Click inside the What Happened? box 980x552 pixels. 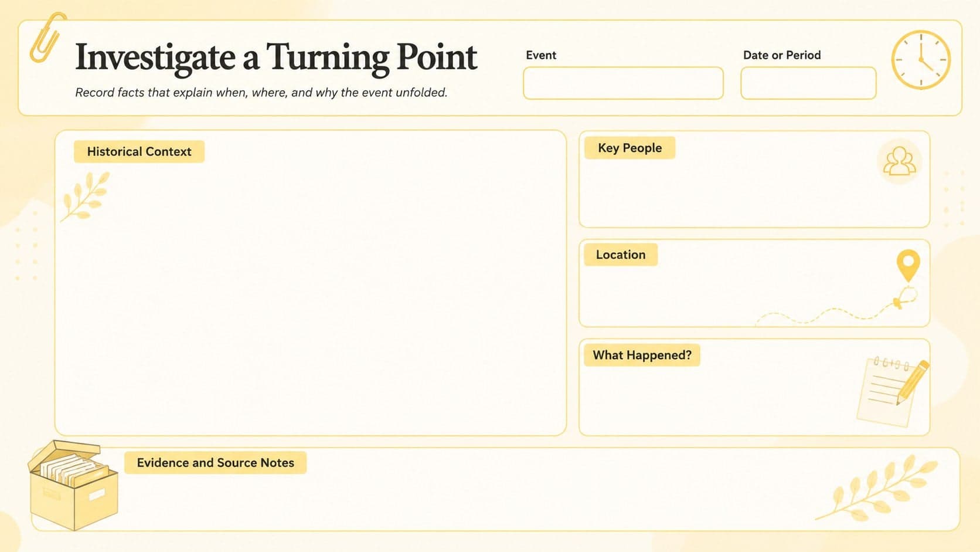click(x=754, y=387)
